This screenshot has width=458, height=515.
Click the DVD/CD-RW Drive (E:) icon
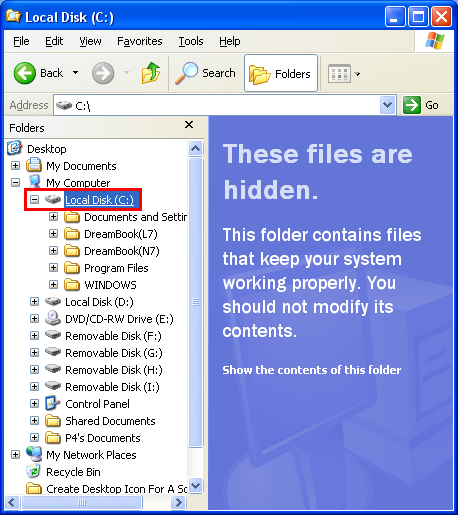(53, 318)
